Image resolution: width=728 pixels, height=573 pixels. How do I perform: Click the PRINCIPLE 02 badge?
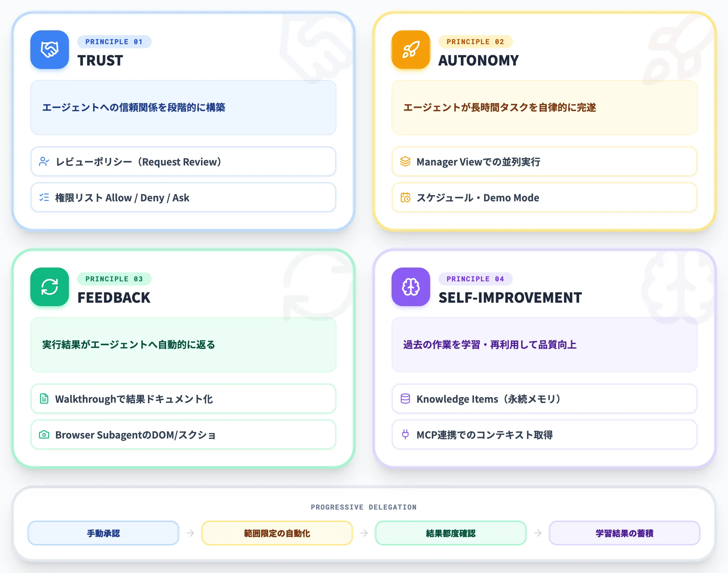coord(475,42)
